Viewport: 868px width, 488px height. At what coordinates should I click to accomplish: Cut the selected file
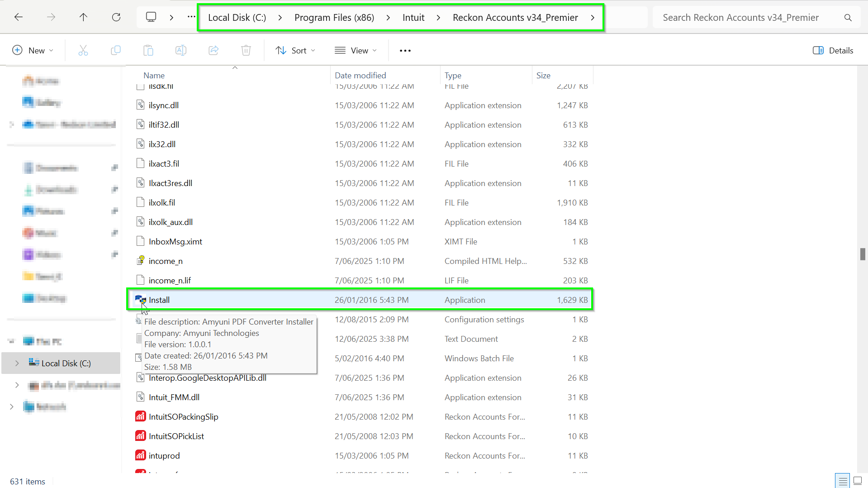(x=83, y=50)
